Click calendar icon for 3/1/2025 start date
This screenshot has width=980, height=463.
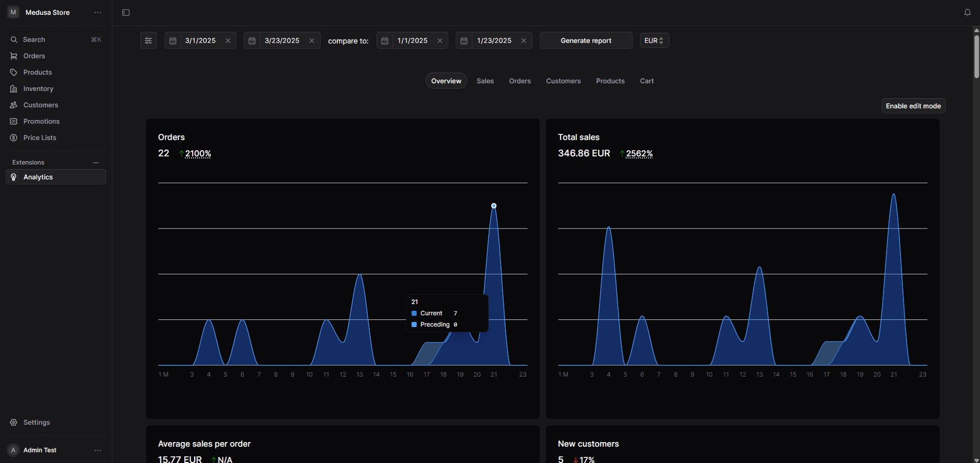[173, 40]
